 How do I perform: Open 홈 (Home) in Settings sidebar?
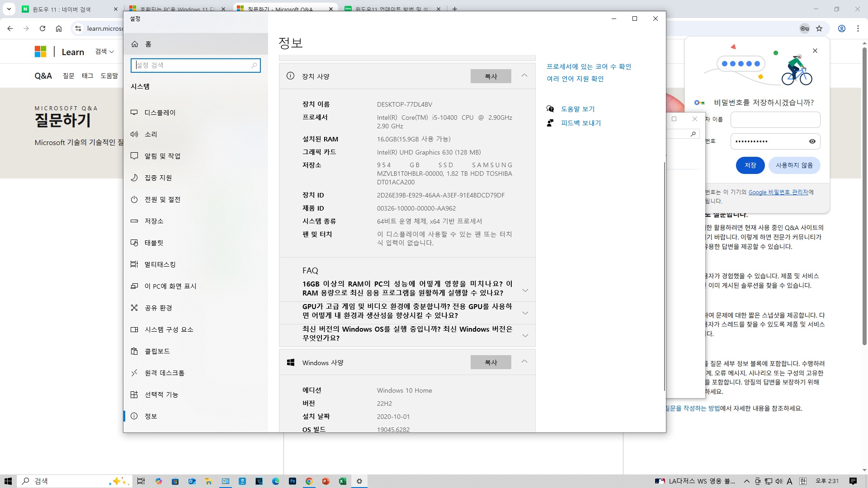pyautogui.click(x=195, y=44)
